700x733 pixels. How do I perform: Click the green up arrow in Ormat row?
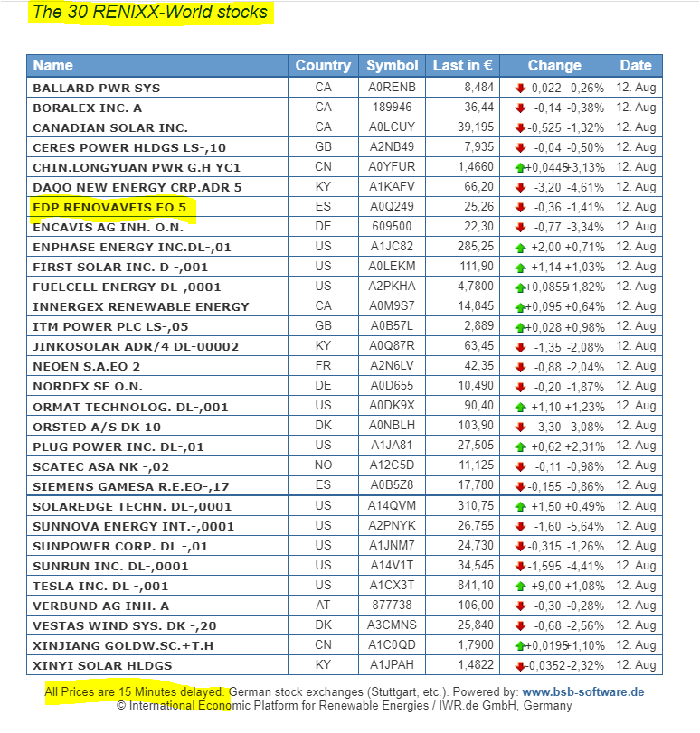(520, 407)
